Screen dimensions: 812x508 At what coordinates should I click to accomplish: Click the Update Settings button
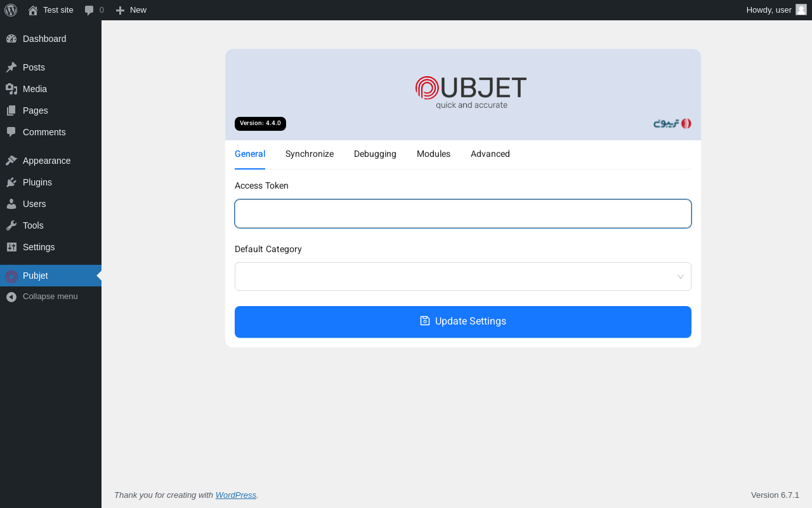click(463, 322)
